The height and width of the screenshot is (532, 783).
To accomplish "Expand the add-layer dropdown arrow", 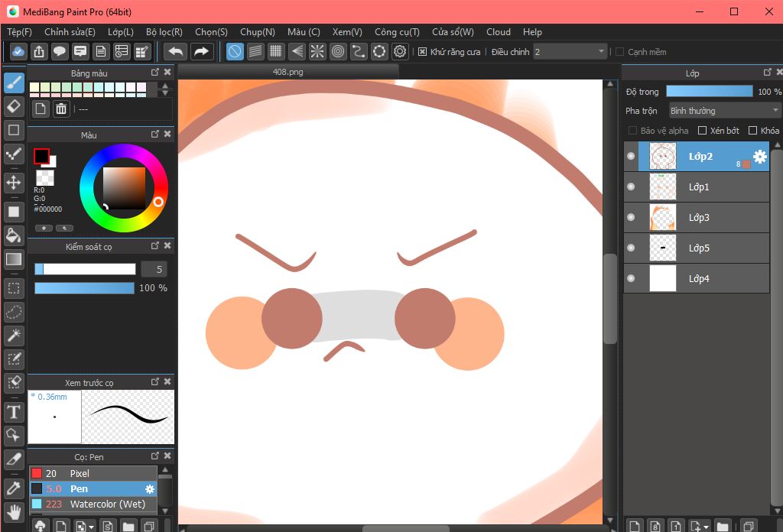I will coord(706,527).
